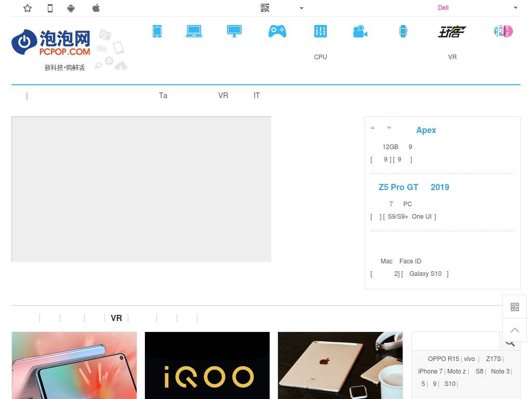532x399 pixels.
Task: Open the smartphone category icon
Action: pos(157,31)
